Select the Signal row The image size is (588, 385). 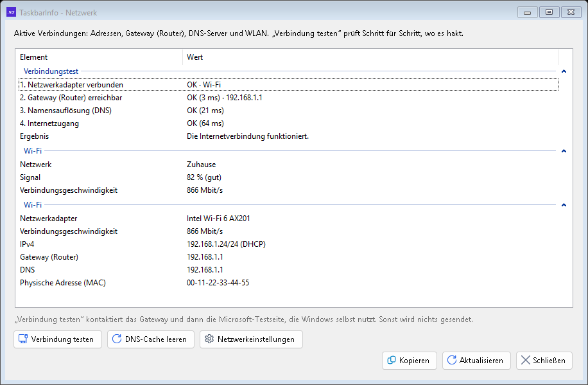click(x=288, y=177)
